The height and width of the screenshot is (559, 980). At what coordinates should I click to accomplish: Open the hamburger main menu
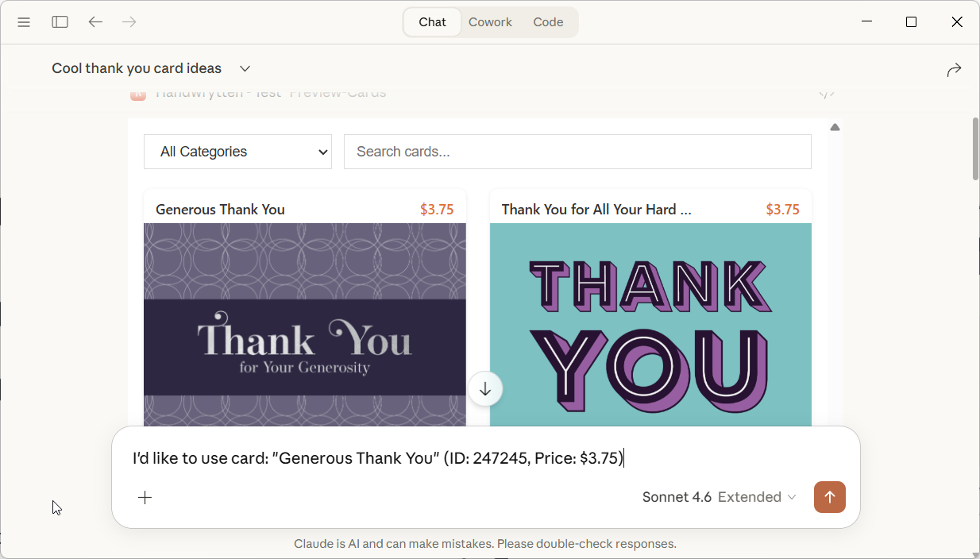coord(24,22)
